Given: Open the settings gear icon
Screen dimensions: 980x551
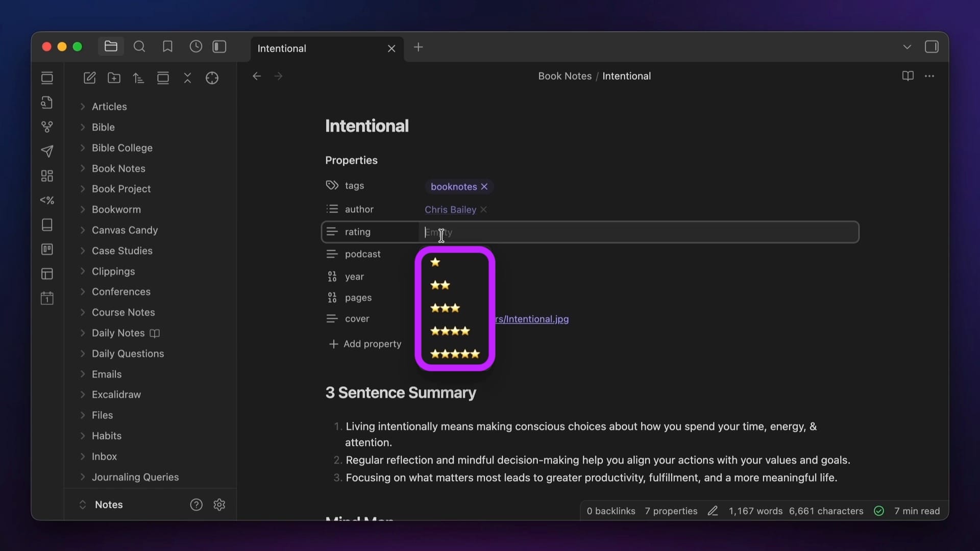Looking at the screenshot, I should coord(219,505).
